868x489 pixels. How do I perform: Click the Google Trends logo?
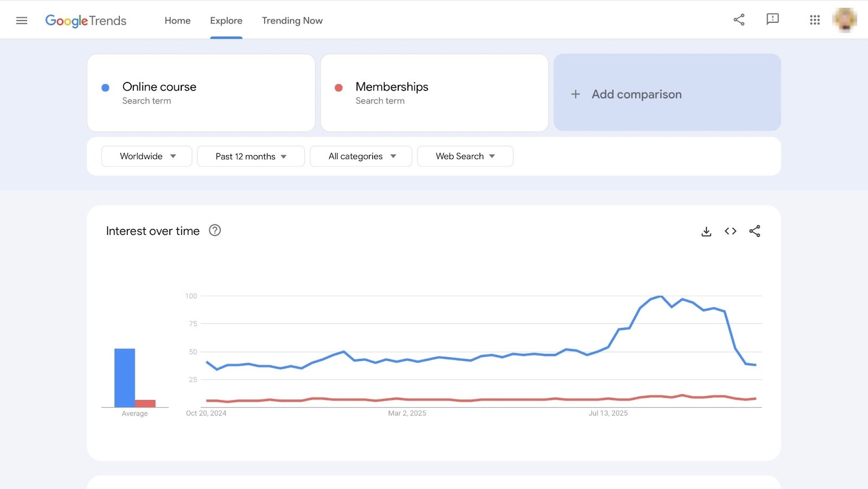pyautogui.click(x=86, y=21)
